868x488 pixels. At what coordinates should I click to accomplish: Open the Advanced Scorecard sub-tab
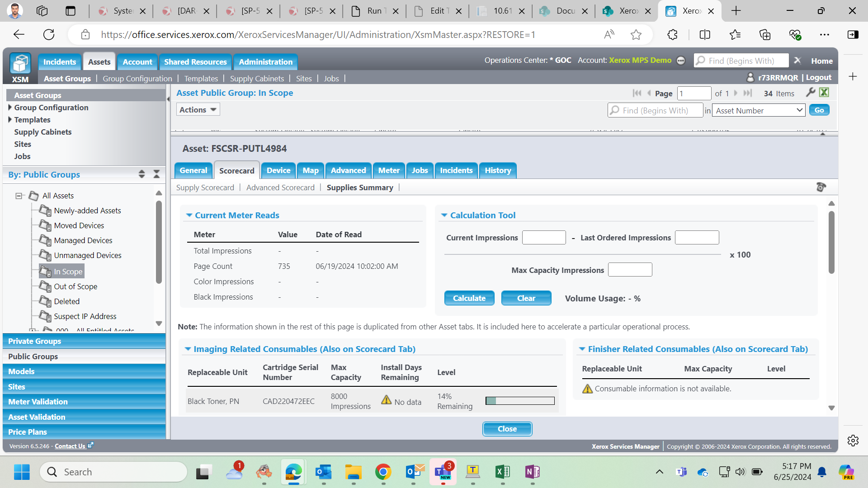click(x=280, y=188)
